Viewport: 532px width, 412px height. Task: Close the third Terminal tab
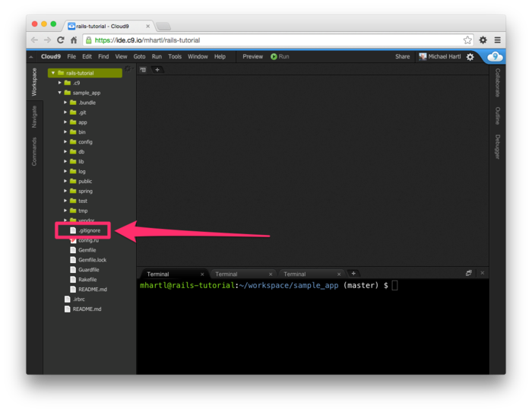[339, 274]
